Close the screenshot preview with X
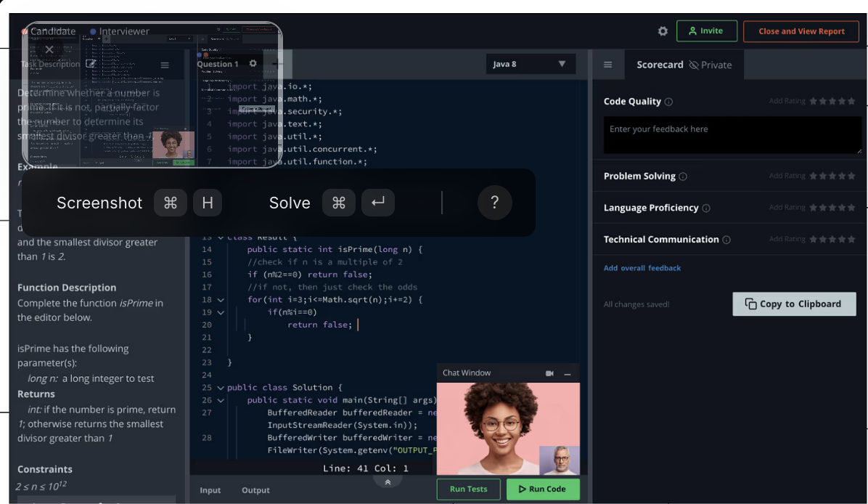Screen dimensions: 868x504 49,50
